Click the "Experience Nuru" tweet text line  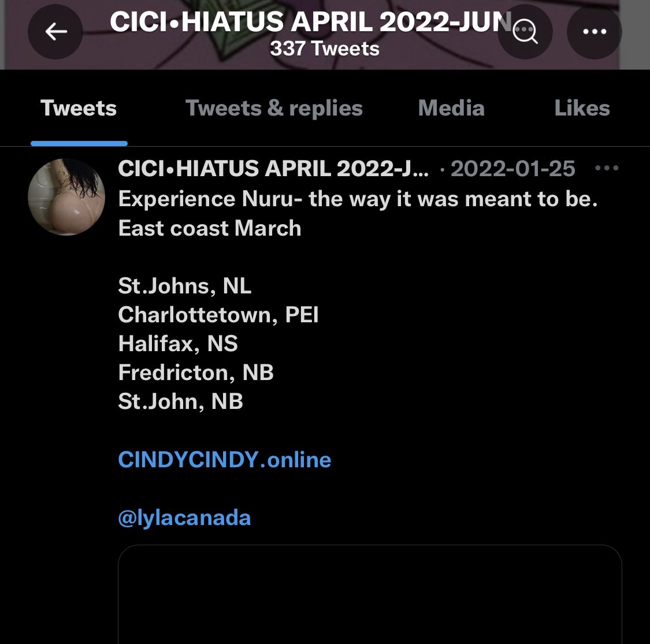pos(358,199)
